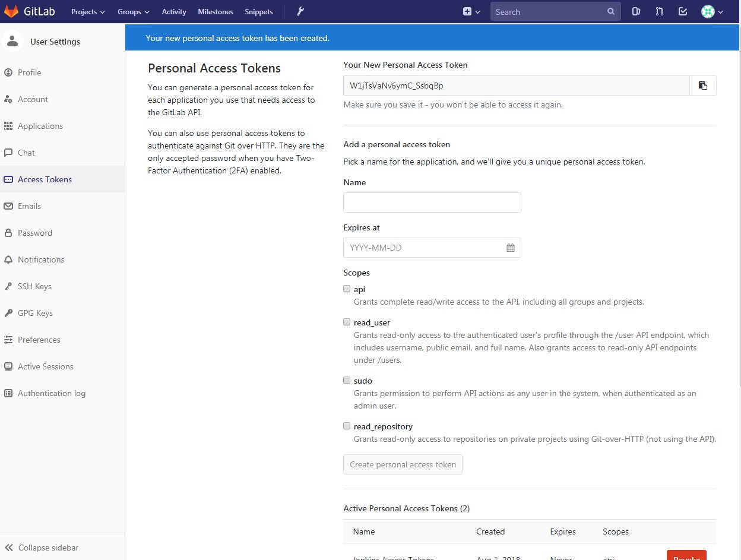Select the read_repository scope checkbox
Image resolution: width=741 pixels, height=560 pixels.
(347, 426)
